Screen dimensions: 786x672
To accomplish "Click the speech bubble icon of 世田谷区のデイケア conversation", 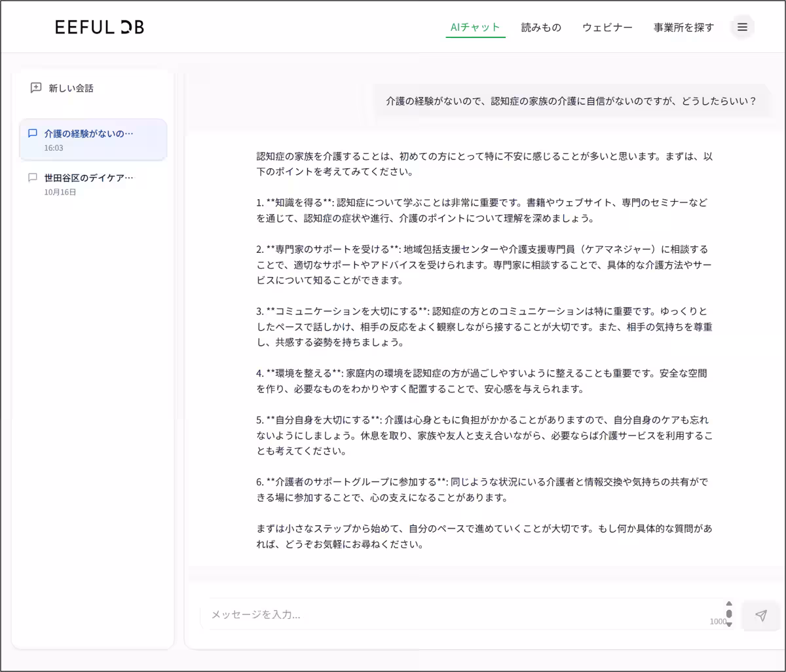I will coord(31,177).
